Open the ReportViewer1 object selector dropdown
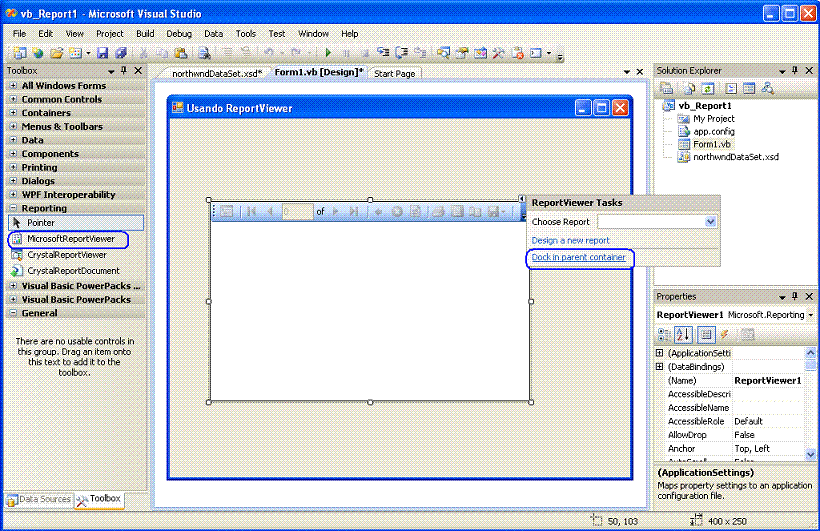820x531 pixels. 811,315
